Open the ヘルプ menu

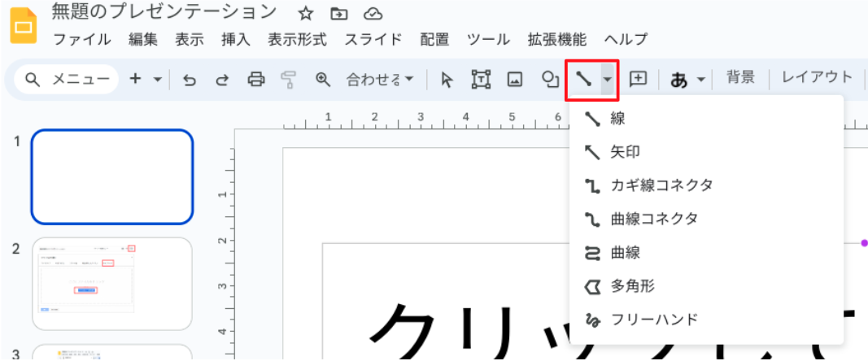(626, 40)
